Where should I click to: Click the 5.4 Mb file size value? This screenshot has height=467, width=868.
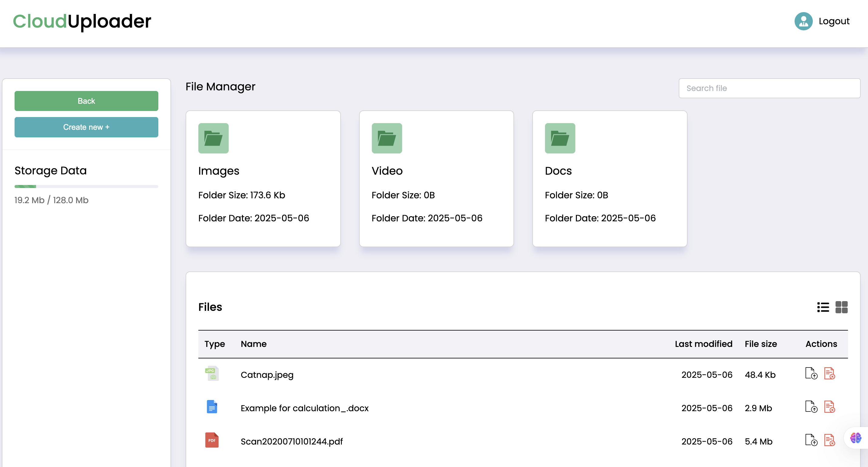[x=759, y=442]
